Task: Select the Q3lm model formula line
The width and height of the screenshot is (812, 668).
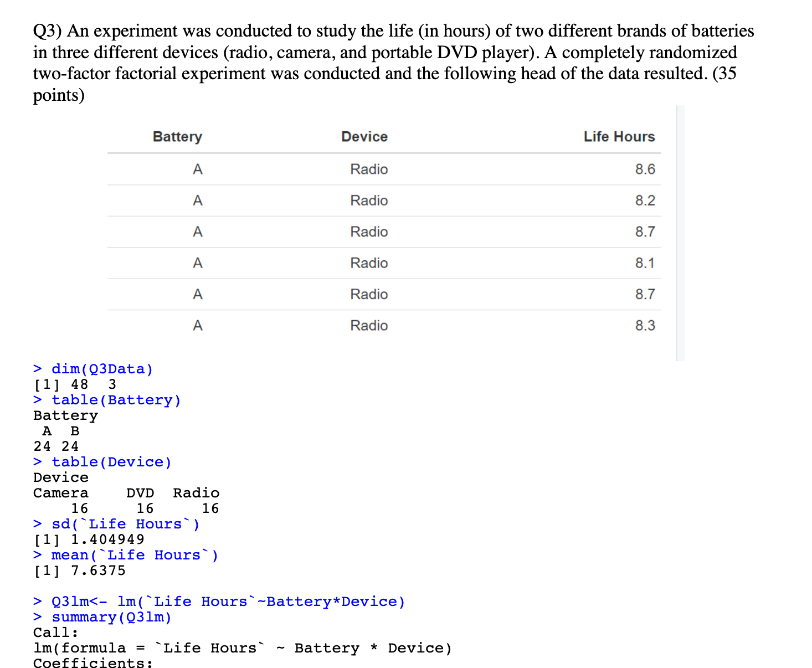Action: pos(219,601)
